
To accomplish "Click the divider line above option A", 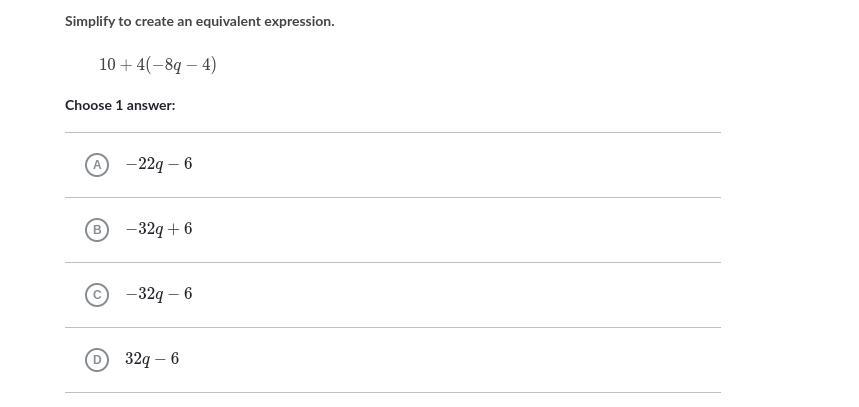I will pyautogui.click(x=392, y=132).
